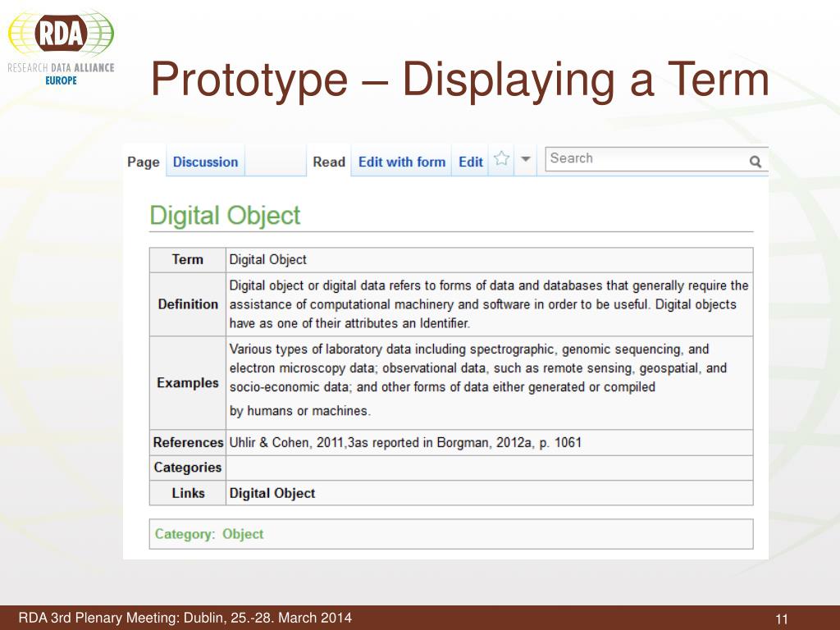Viewport: 840px width, 630px height.
Task: Click the Uhlir & Cohen reference text
Action: click(x=405, y=442)
